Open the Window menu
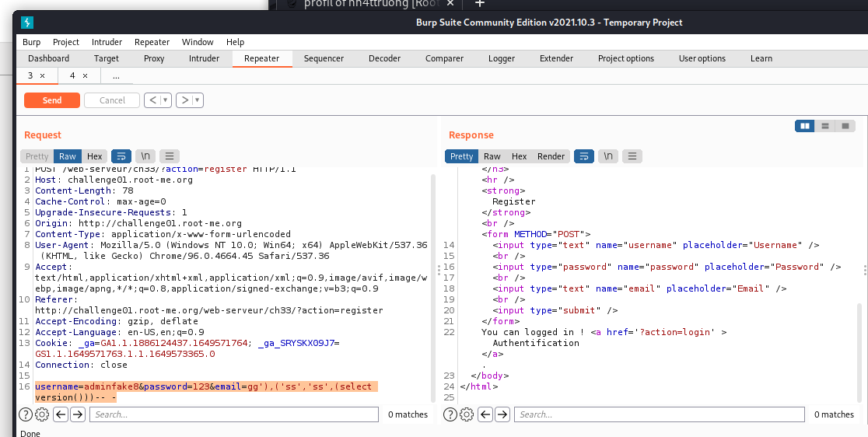This screenshot has height=437, width=868. [x=198, y=42]
